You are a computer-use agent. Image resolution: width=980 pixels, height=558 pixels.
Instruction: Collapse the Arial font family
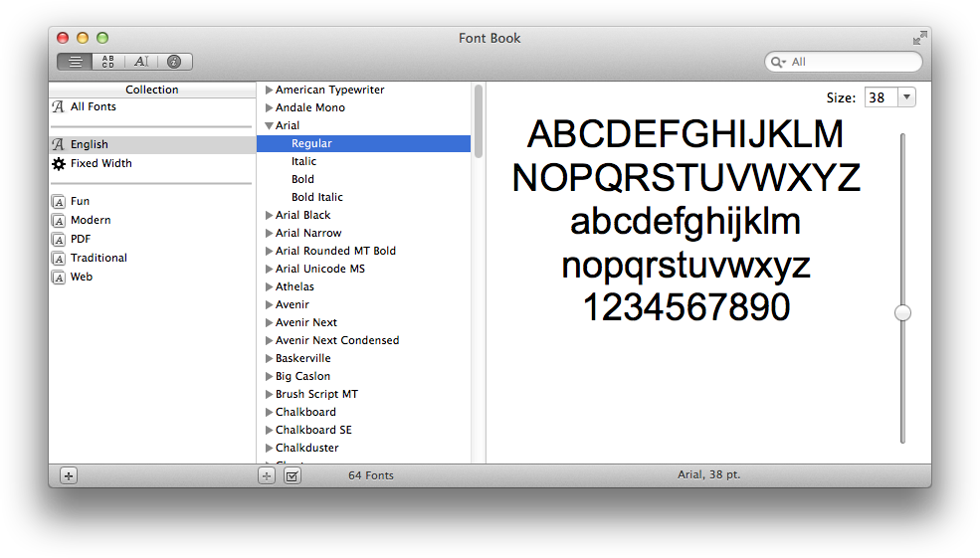pyautogui.click(x=269, y=126)
